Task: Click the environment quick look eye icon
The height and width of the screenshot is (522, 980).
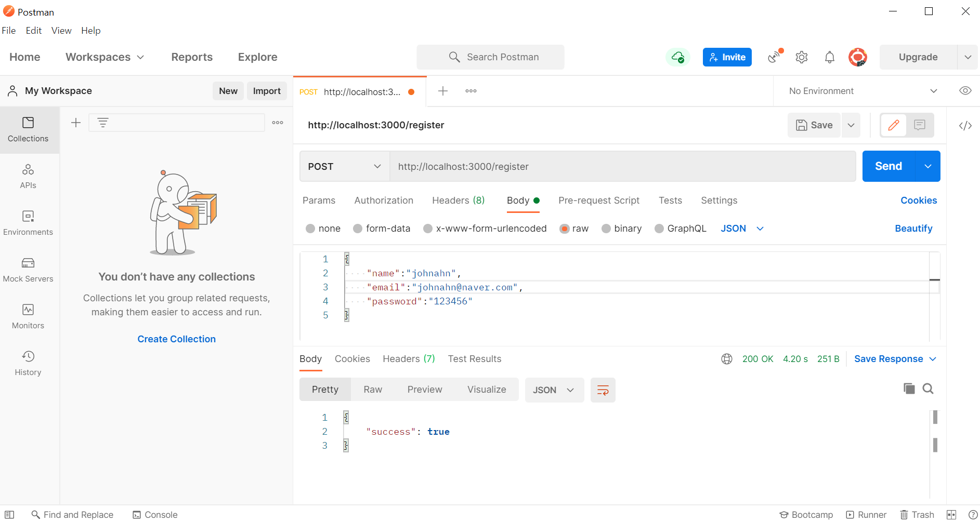Action: [x=965, y=91]
